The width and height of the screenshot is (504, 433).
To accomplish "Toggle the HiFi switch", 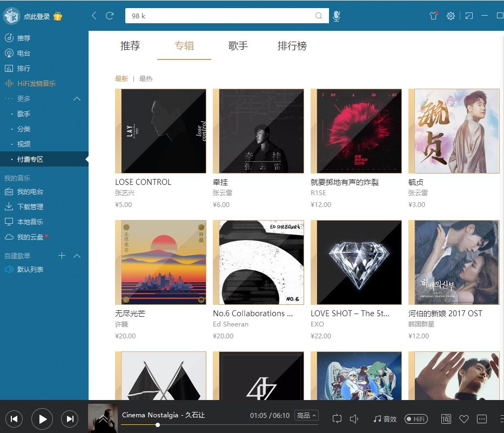I will click(416, 419).
